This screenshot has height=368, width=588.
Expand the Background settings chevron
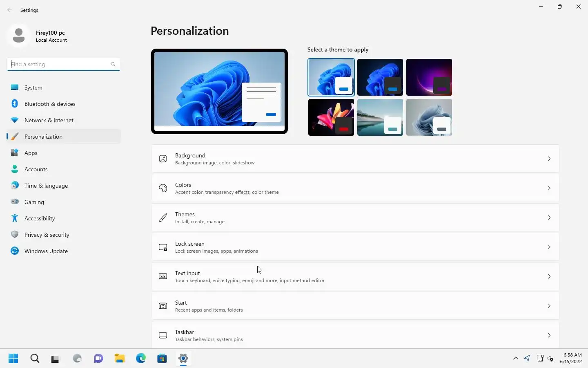tap(549, 159)
